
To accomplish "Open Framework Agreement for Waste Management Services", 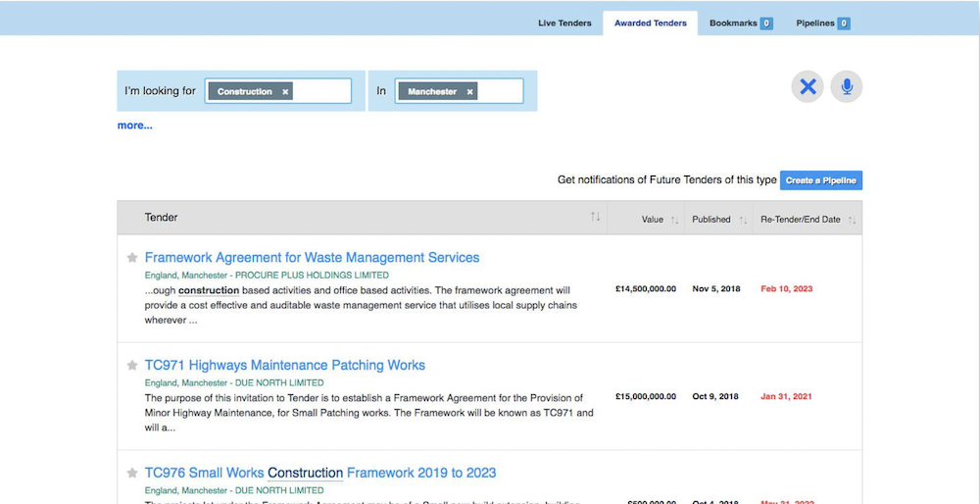I will 312,258.
